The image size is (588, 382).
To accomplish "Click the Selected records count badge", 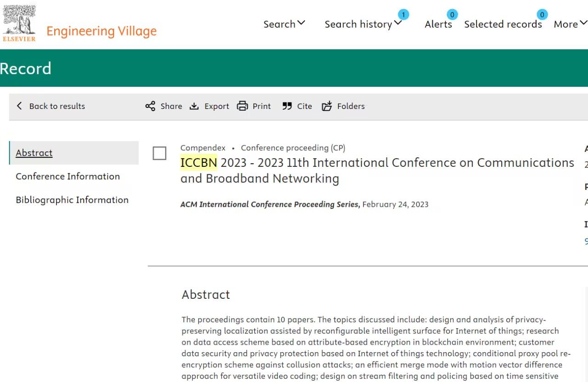I will (542, 15).
